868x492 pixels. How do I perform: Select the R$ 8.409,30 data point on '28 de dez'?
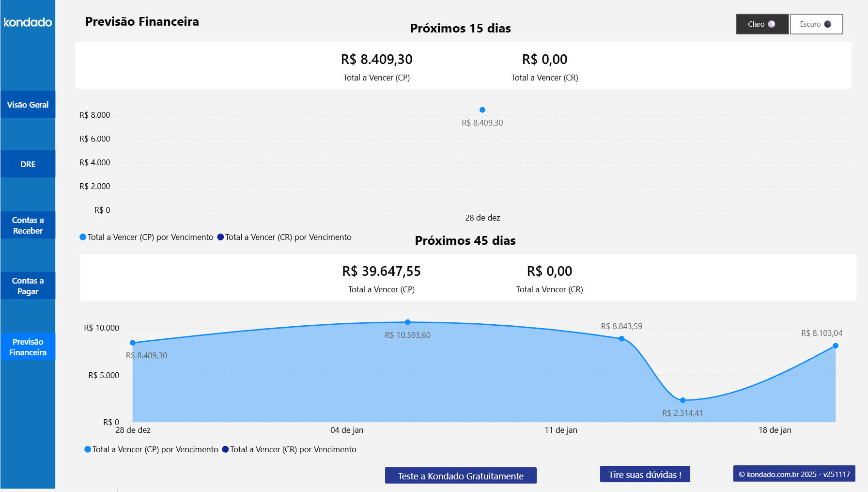(132, 343)
